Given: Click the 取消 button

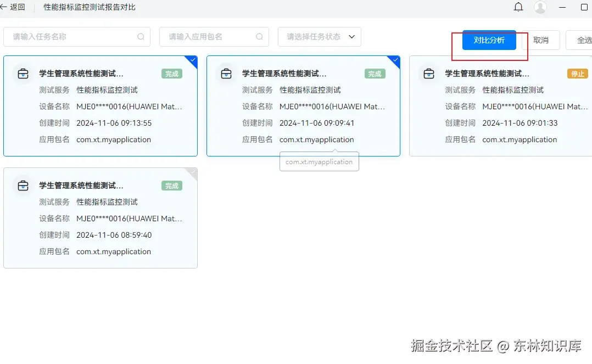Looking at the screenshot, I should 540,40.
